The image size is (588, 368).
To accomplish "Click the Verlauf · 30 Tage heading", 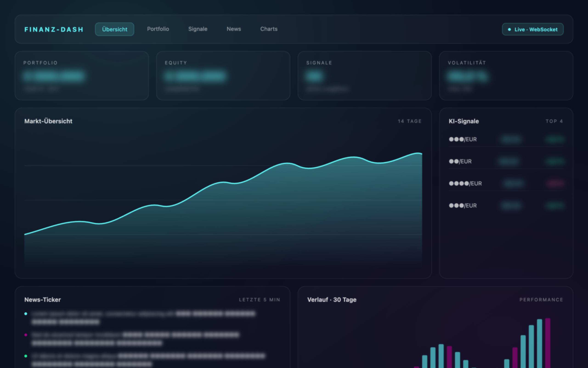I will tap(332, 300).
